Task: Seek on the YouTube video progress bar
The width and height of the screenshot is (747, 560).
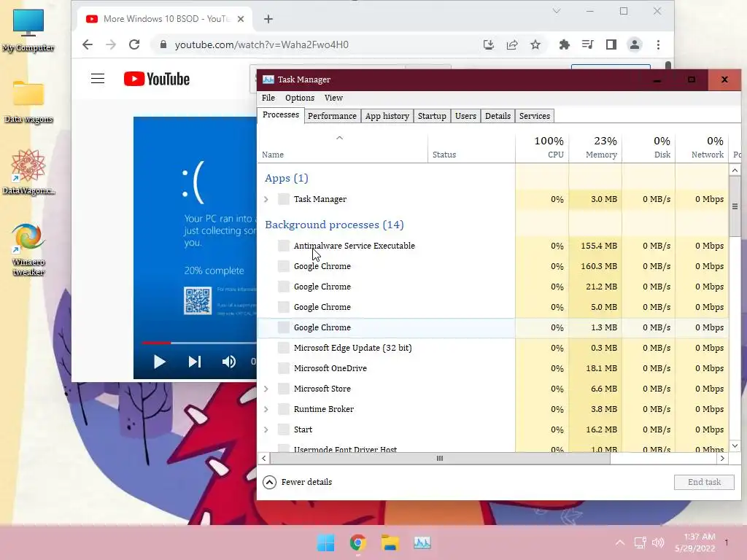Action: pyautogui.click(x=198, y=343)
